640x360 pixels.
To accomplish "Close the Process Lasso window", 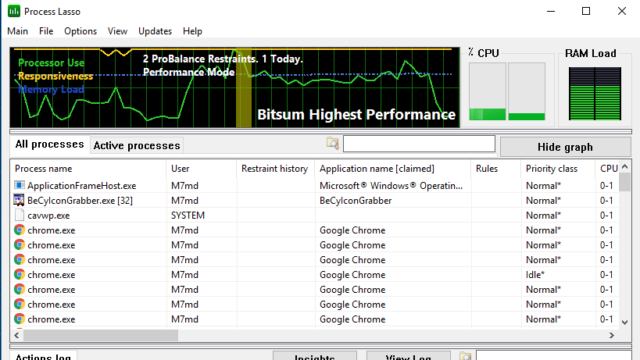I will pyautogui.click(x=622, y=11).
